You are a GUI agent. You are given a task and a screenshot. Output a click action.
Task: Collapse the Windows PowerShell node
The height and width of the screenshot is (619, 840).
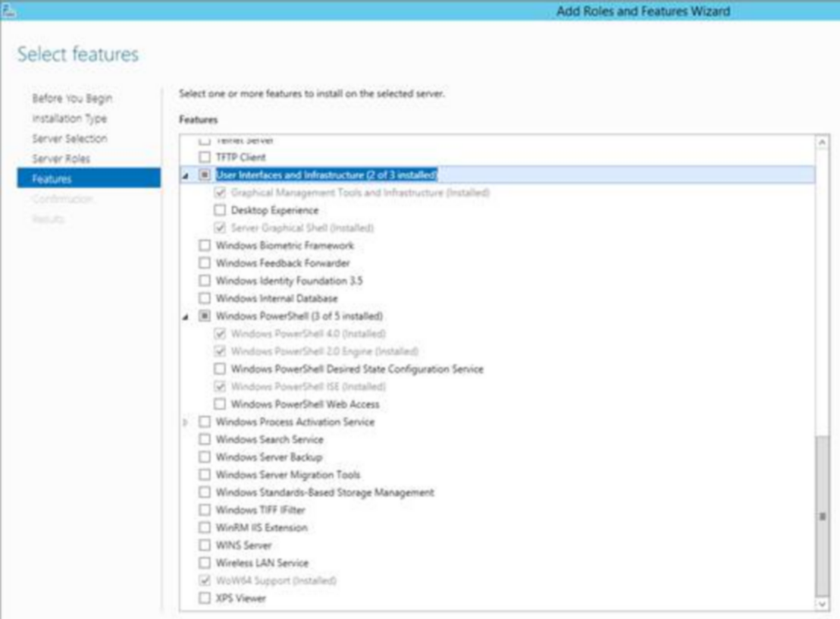[186, 317]
